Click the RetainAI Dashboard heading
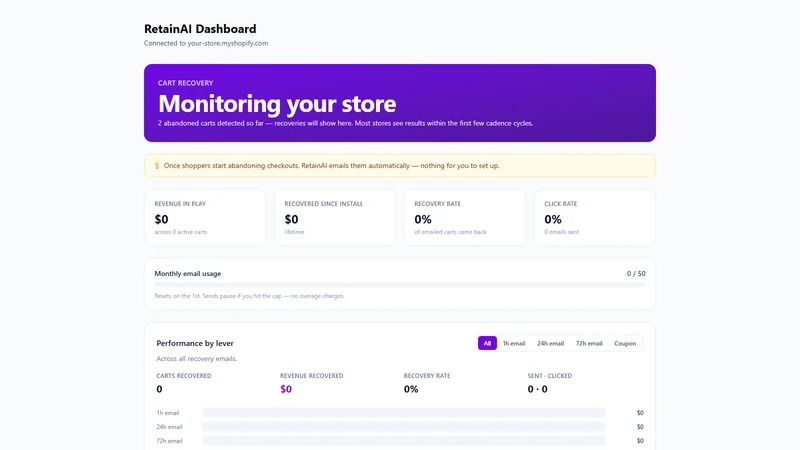 pyautogui.click(x=200, y=29)
